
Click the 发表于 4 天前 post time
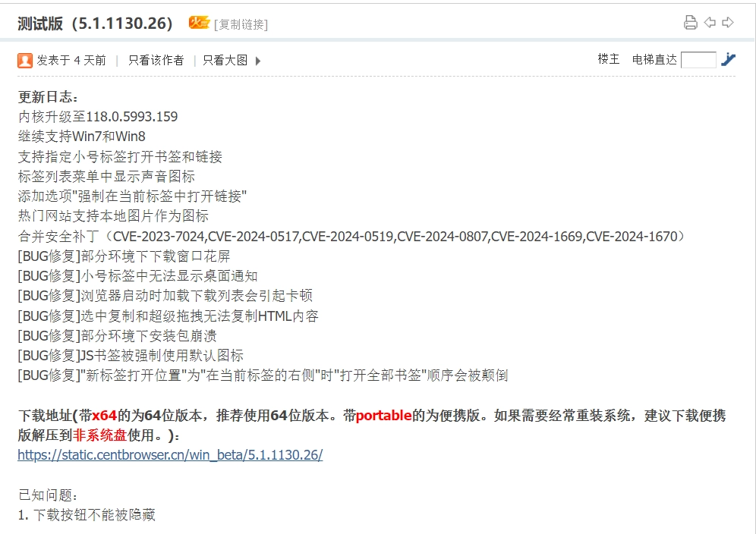(x=71, y=60)
